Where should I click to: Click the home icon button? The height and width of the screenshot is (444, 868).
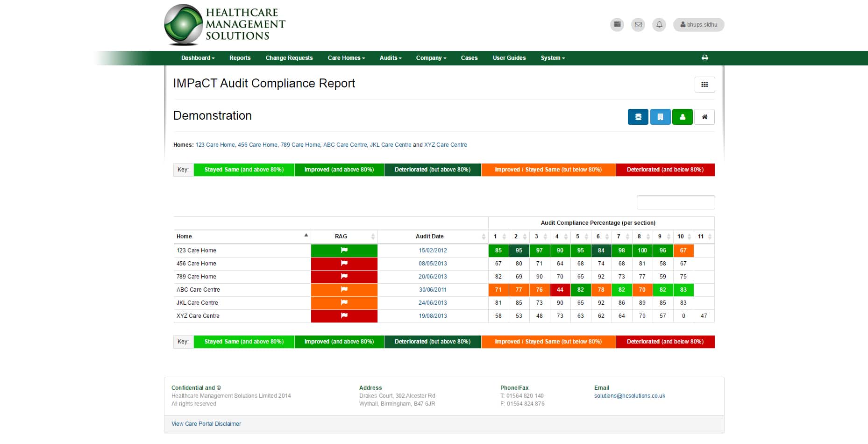pyautogui.click(x=704, y=117)
